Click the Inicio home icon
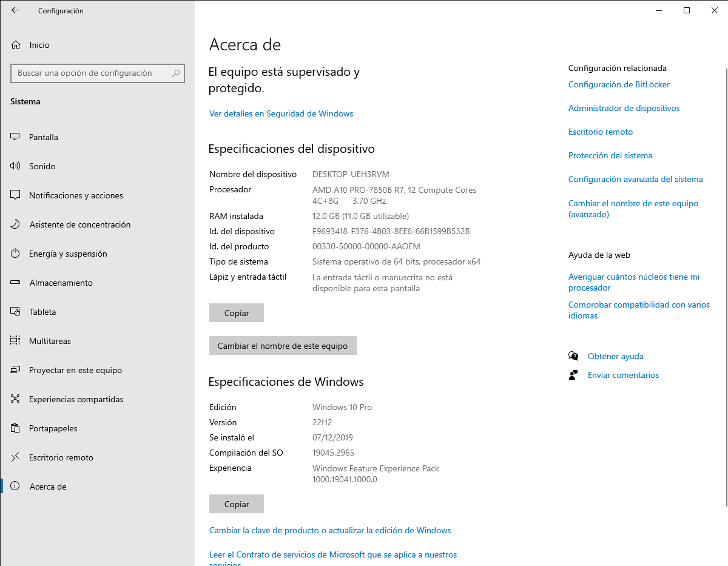Image resolution: width=728 pixels, height=566 pixels. (x=16, y=45)
